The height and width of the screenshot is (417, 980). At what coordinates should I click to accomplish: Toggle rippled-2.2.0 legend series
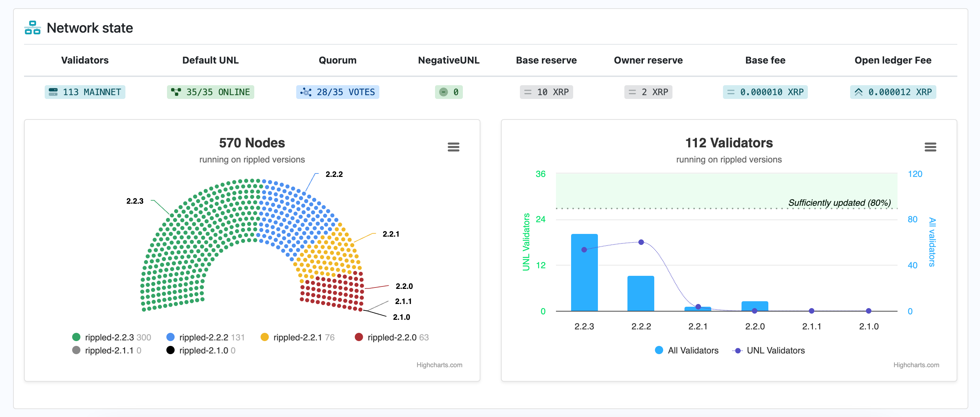coord(391,337)
